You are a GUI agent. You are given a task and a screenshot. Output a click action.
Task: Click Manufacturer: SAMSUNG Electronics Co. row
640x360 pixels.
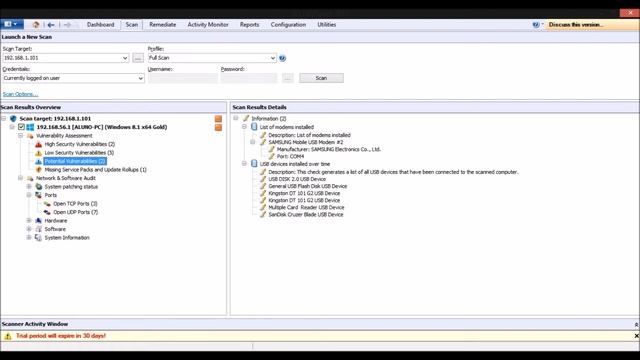[329, 149]
